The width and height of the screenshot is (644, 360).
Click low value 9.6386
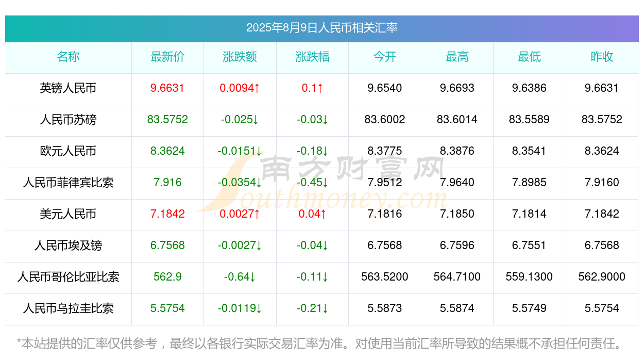(529, 88)
